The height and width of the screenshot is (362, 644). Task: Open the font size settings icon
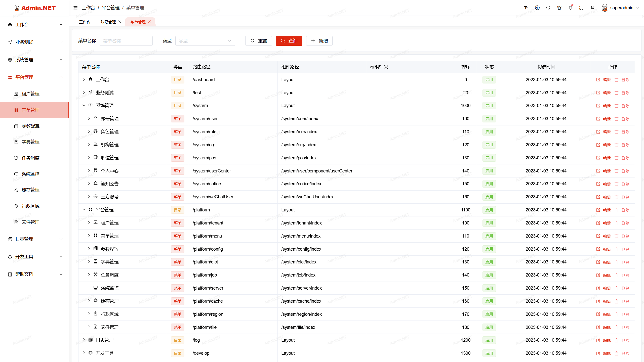click(526, 8)
